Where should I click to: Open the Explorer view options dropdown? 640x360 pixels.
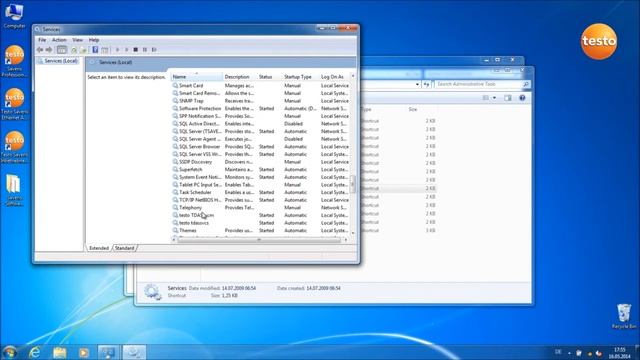494,98
